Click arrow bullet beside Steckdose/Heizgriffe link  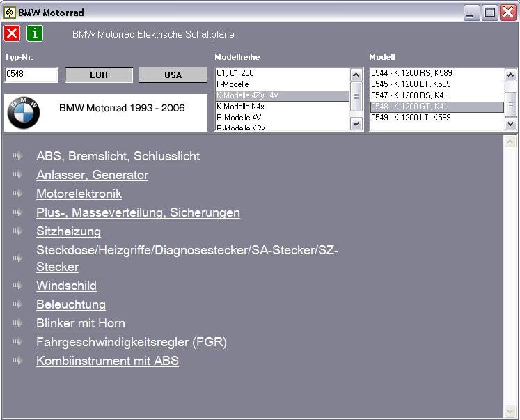(x=17, y=258)
